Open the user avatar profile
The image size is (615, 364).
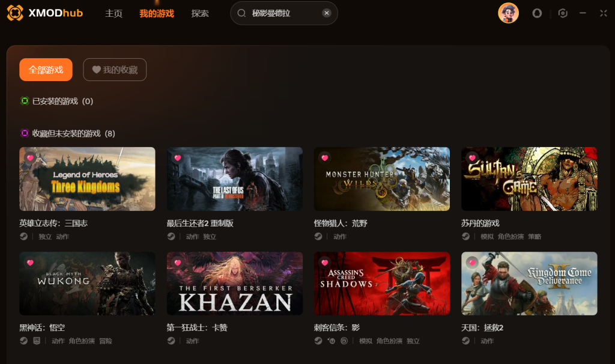[x=508, y=13]
